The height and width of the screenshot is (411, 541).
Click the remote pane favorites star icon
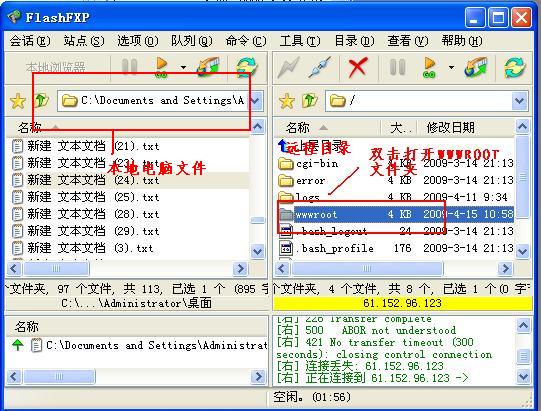coord(287,101)
